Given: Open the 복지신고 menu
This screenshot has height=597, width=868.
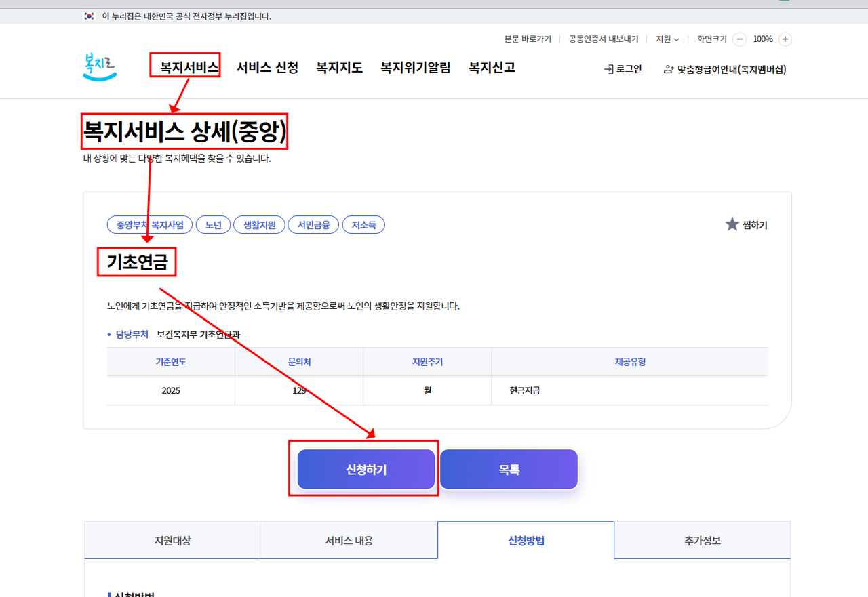Looking at the screenshot, I should point(492,68).
